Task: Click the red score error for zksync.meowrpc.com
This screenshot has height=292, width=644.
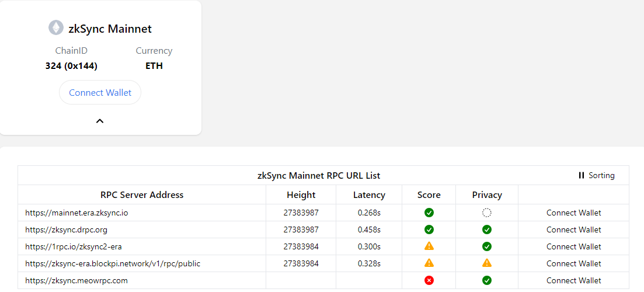Action: (x=429, y=280)
